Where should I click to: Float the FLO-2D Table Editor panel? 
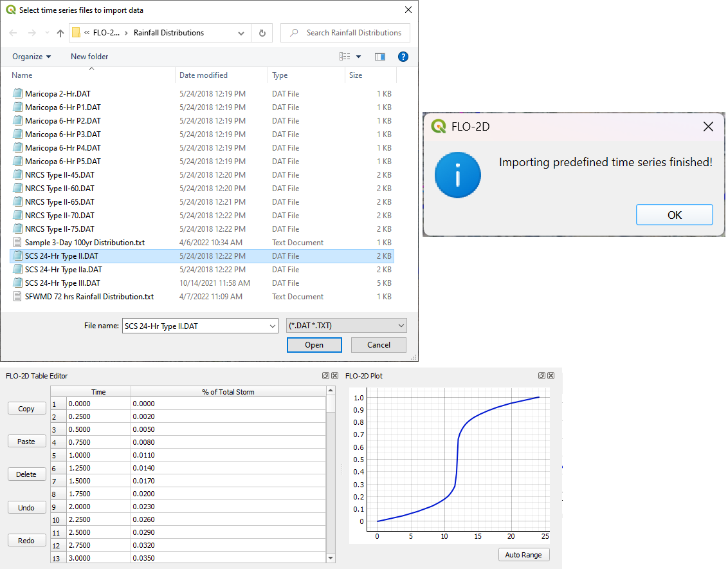tap(326, 376)
